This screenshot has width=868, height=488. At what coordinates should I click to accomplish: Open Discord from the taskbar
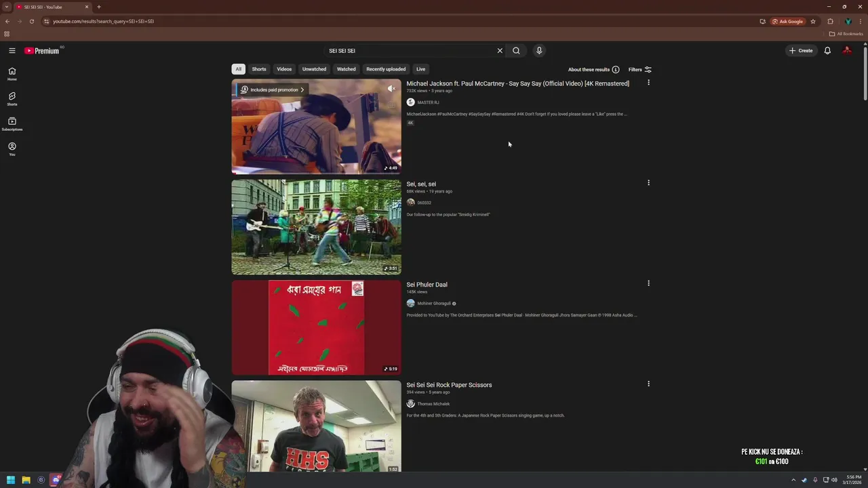pos(56,480)
